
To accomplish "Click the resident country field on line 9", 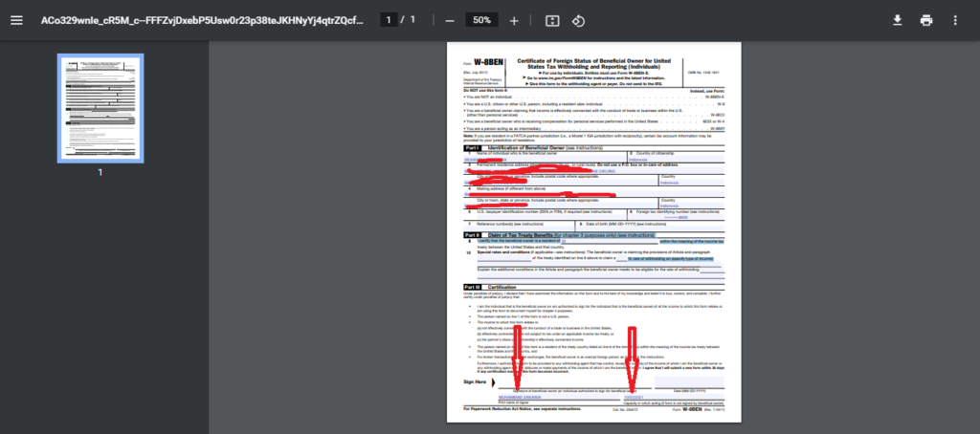I will tap(610, 241).
